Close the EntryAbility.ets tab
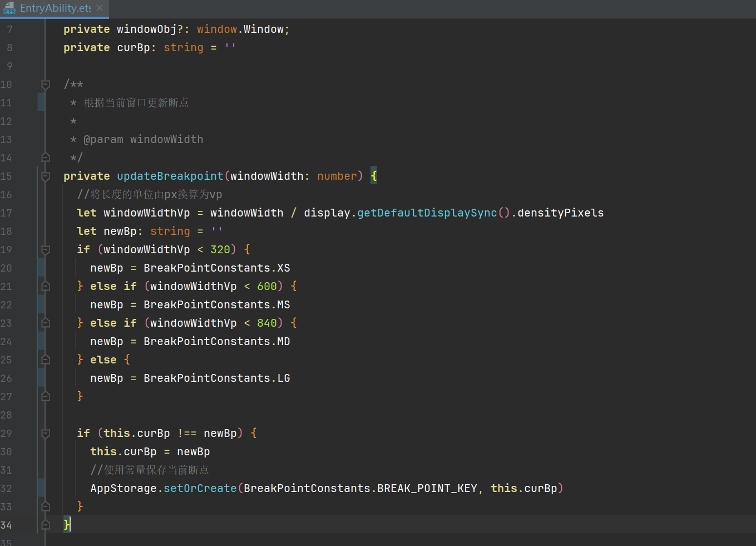The width and height of the screenshot is (756, 546). (100, 8)
